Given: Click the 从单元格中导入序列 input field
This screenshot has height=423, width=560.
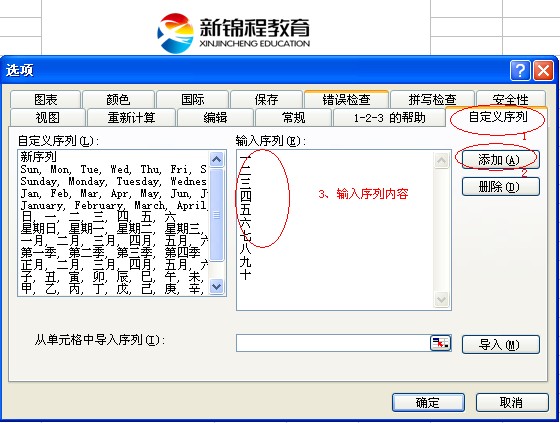Looking at the screenshot, I should [x=333, y=343].
